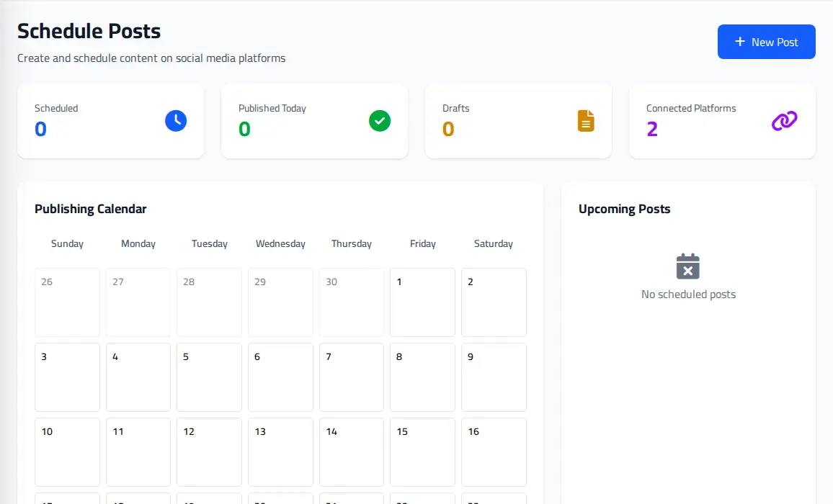Click the green checkmark icon in Published Today
The height and width of the screenshot is (504, 833).
[x=380, y=120]
